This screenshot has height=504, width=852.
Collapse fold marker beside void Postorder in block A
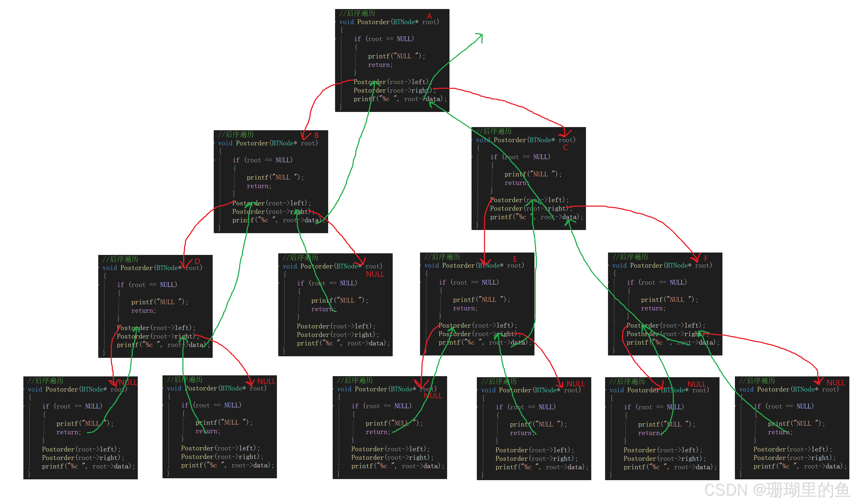(x=336, y=22)
